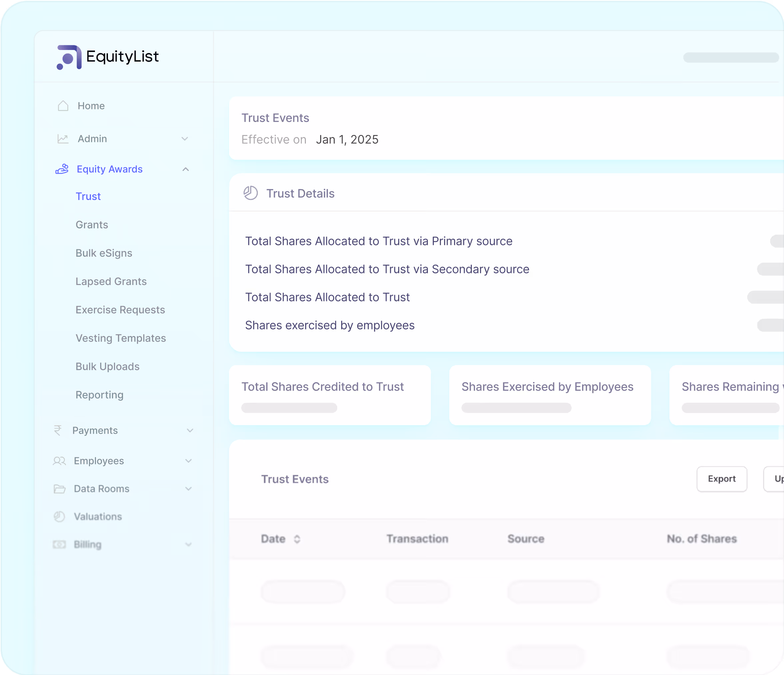Expand the Billing menu chevron
The image size is (784, 675).
pos(189,544)
